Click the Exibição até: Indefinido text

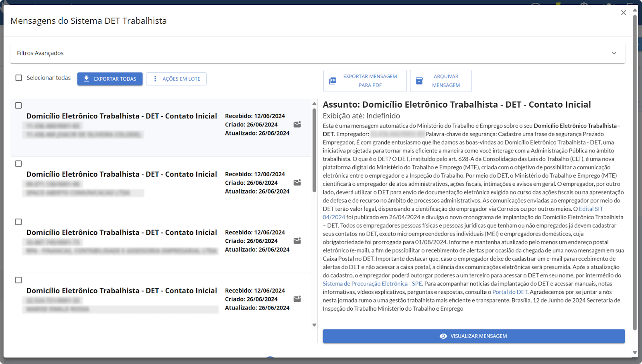coord(362,116)
